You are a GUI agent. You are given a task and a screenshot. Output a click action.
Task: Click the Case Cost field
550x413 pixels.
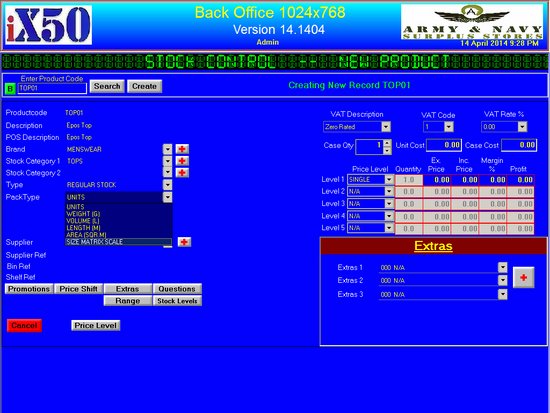pos(519,145)
